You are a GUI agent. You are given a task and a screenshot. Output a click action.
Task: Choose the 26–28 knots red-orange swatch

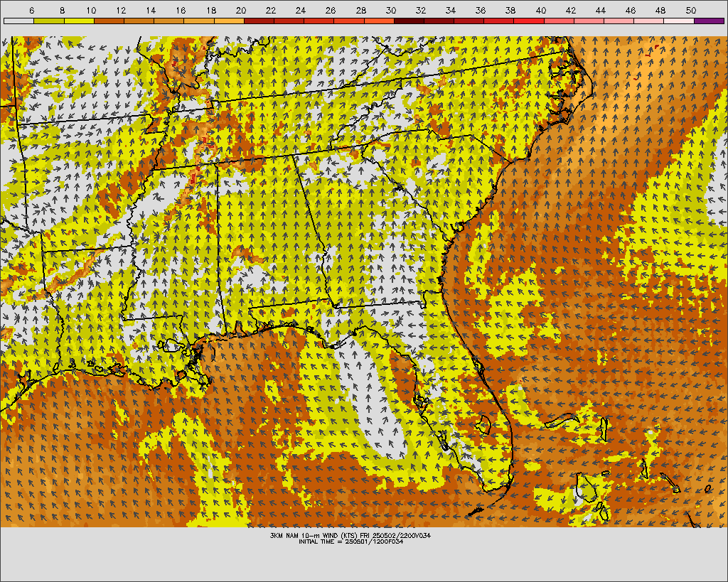coord(349,21)
